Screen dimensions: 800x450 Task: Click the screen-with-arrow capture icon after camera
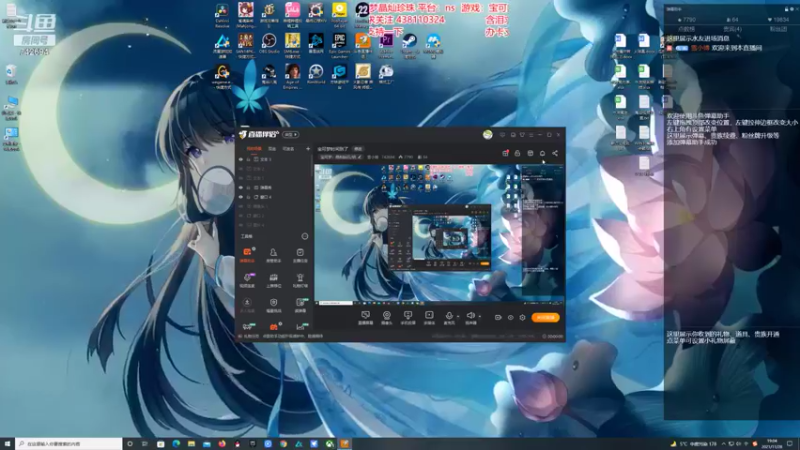tap(408, 315)
